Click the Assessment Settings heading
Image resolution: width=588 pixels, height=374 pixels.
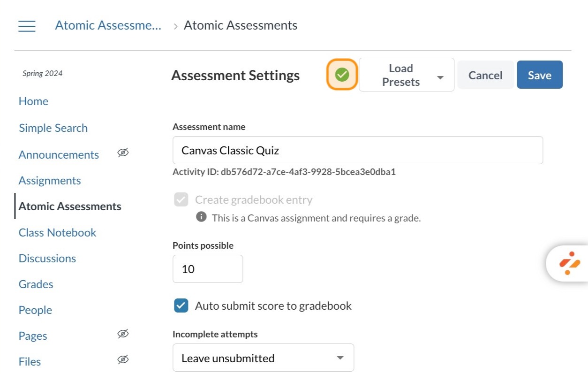point(235,76)
